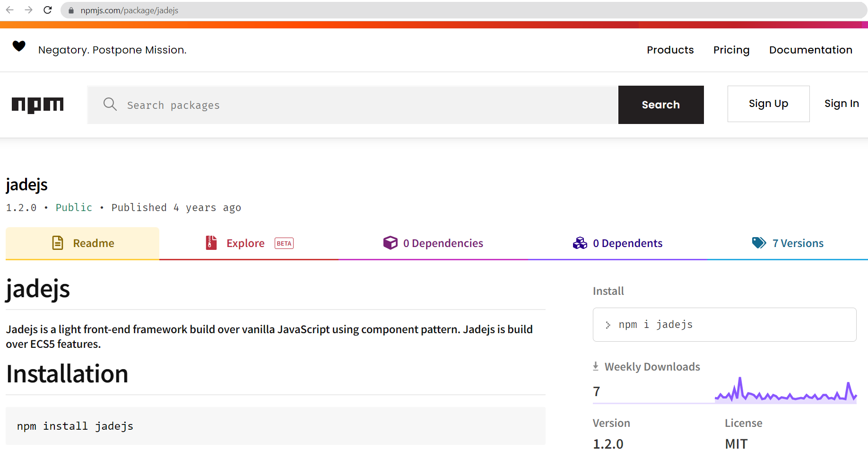Viewport: 868px width, 460px height.
Task: Click the heart icon in the top banner
Action: pos(19,47)
